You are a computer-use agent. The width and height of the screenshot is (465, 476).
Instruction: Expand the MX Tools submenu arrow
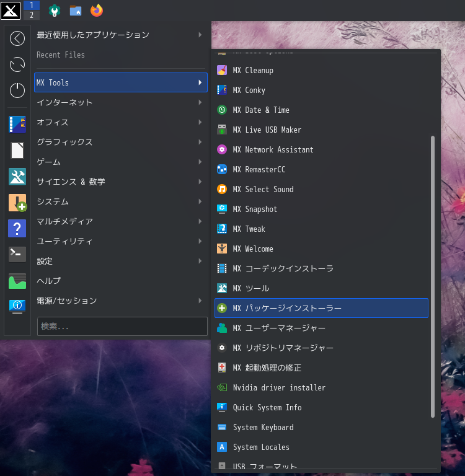[x=200, y=82]
